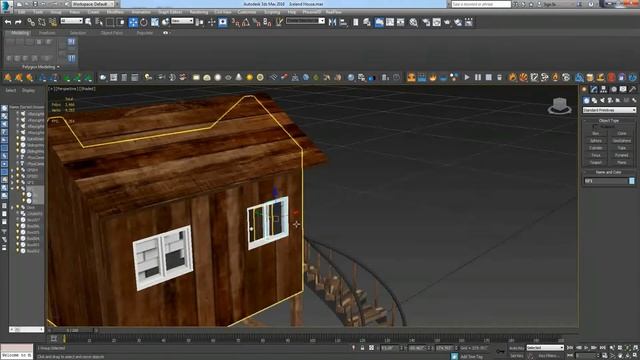Click the Set Key large key icon
Viewport: 640px width, 360px height.
pos(500,351)
